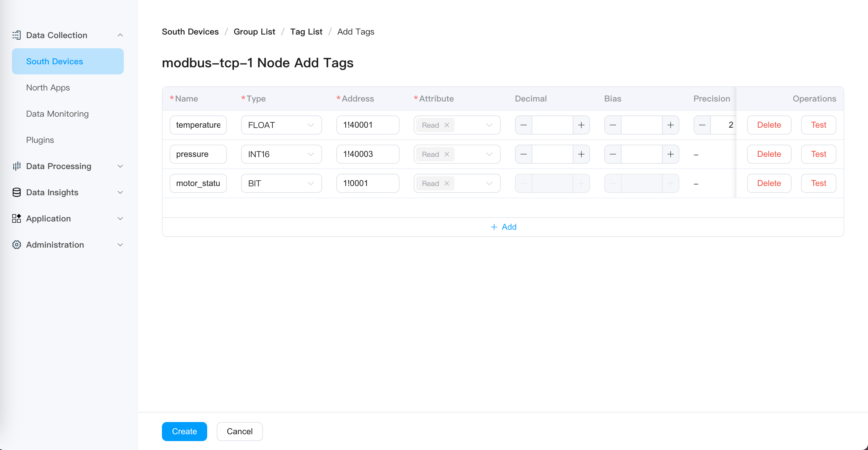Decrease Bias value for pressure row

click(x=613, y=154)
